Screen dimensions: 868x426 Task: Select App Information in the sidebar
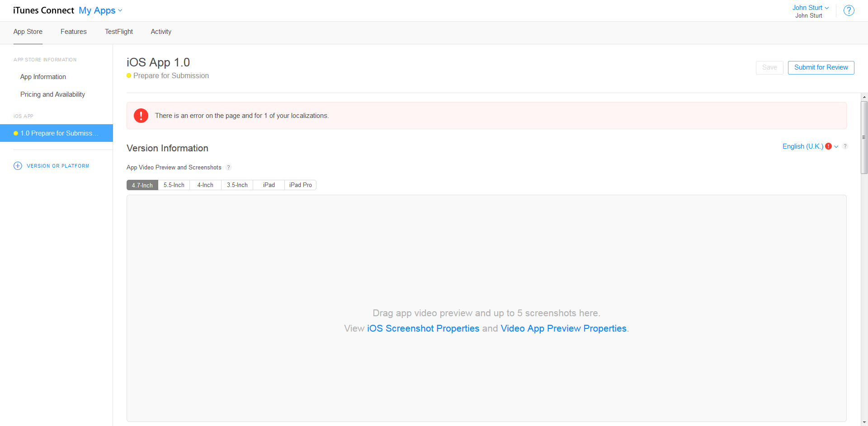(x=43, y=77)
